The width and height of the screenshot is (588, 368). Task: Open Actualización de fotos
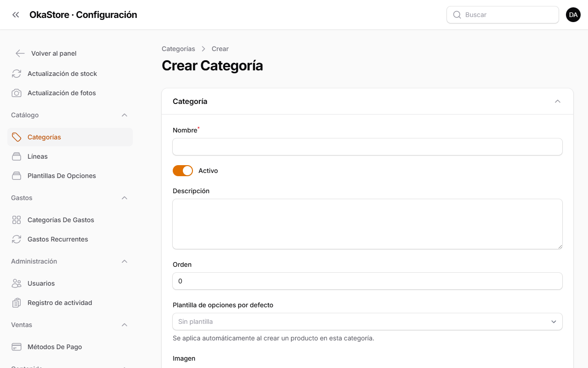pos(70,93)
